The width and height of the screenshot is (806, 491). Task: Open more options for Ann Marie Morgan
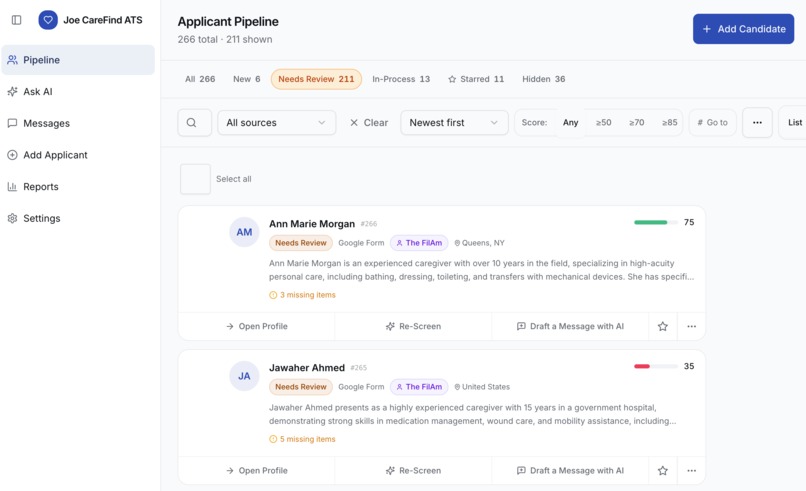tap(691, 326)
